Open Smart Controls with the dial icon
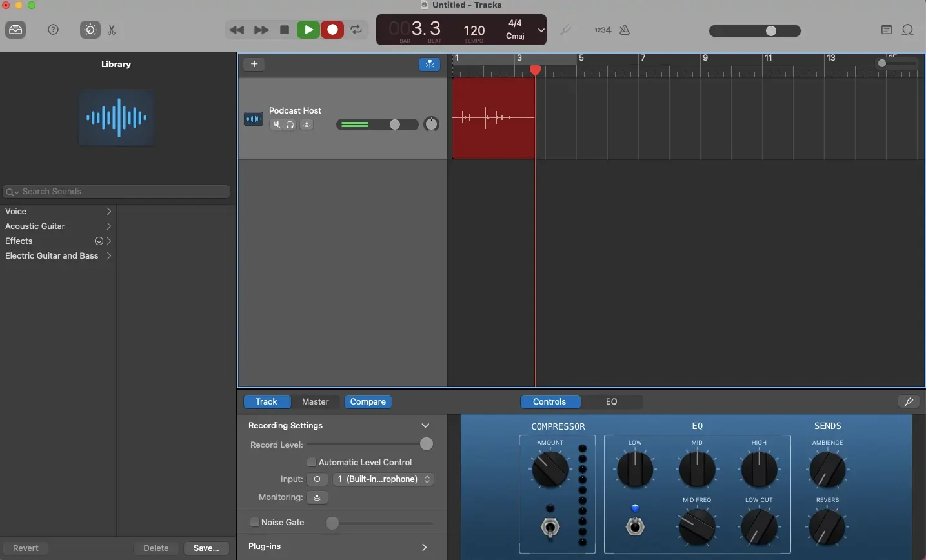Image resolution: width=926 pixels, height=560 pixels. [x=90, y=30]
